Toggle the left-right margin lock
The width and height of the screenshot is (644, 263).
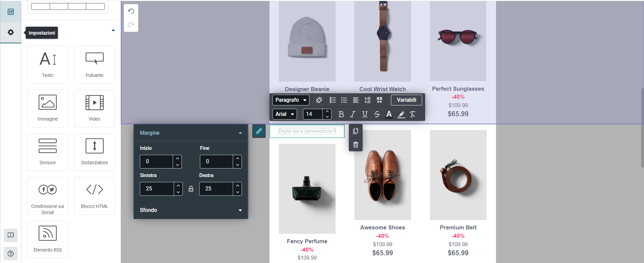pos(191,189)
